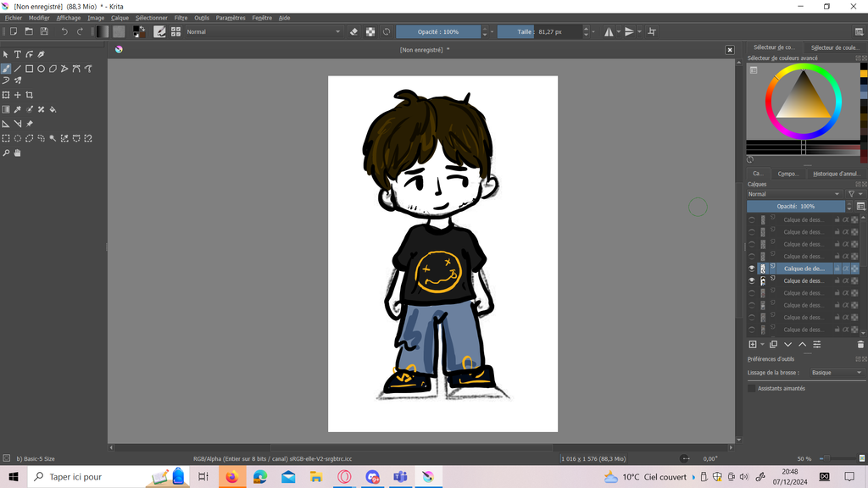
Task: Open Firefox from the Windows taskbar
Action: [231, 477]
